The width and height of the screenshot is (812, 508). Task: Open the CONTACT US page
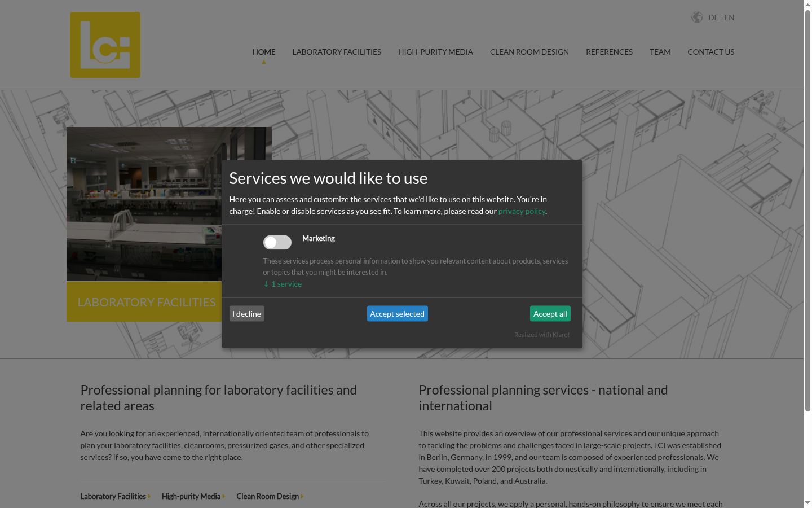coord(710,52)
